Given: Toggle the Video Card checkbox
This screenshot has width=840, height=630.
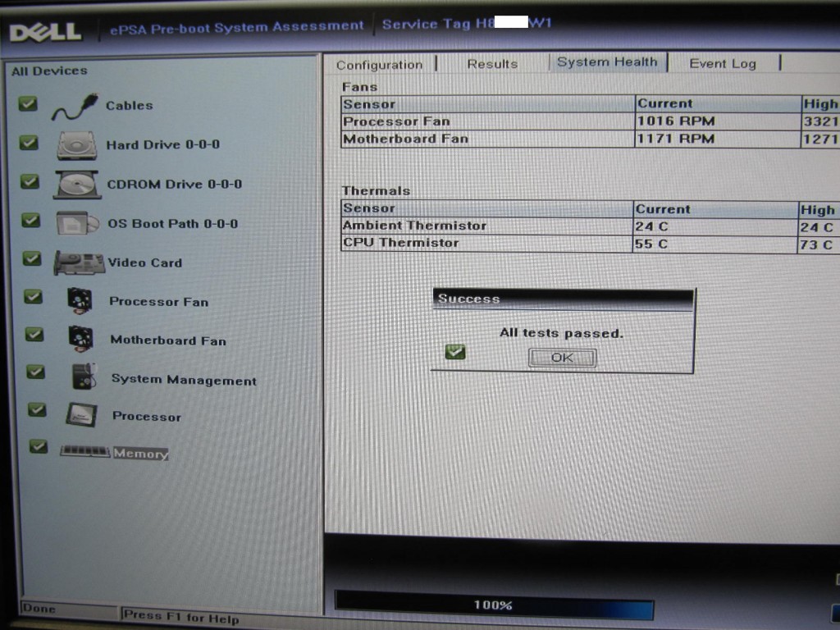Looking at the screenshot, I should coord(32,258).
